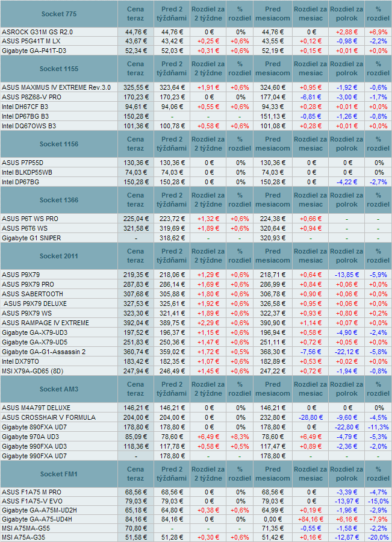Select the +84,16 € monthly difference cell
The width and height of the screenshot is (392, 542).
coord(311,520)
